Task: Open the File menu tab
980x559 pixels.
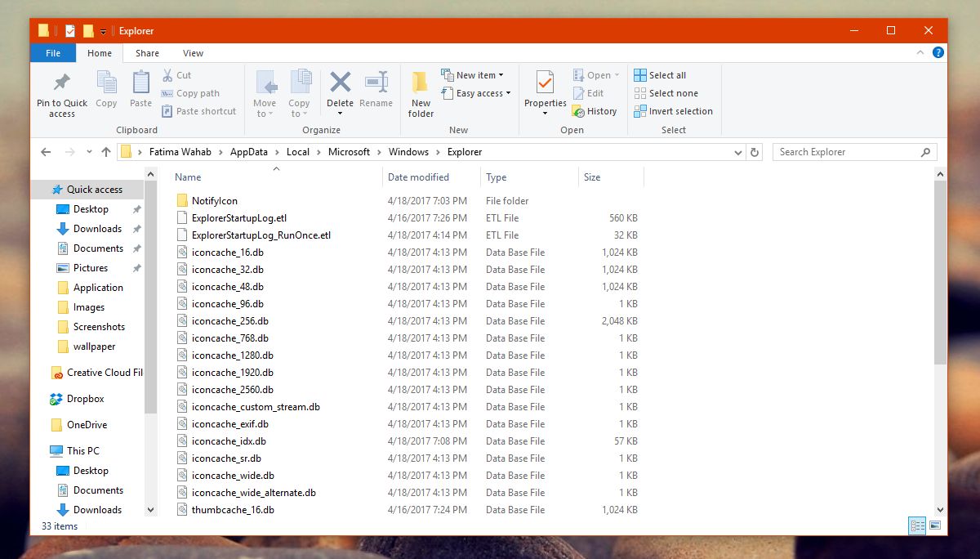Action: coord(53,53)
